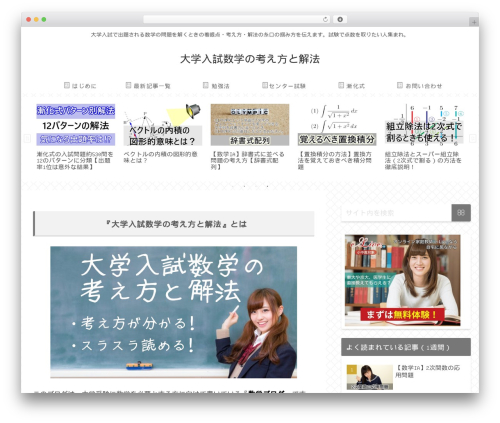This screenshot has height=423, width=500.
Task: Go to the next carousel slide
Action: pyautogui.click(x=472, y=138)
